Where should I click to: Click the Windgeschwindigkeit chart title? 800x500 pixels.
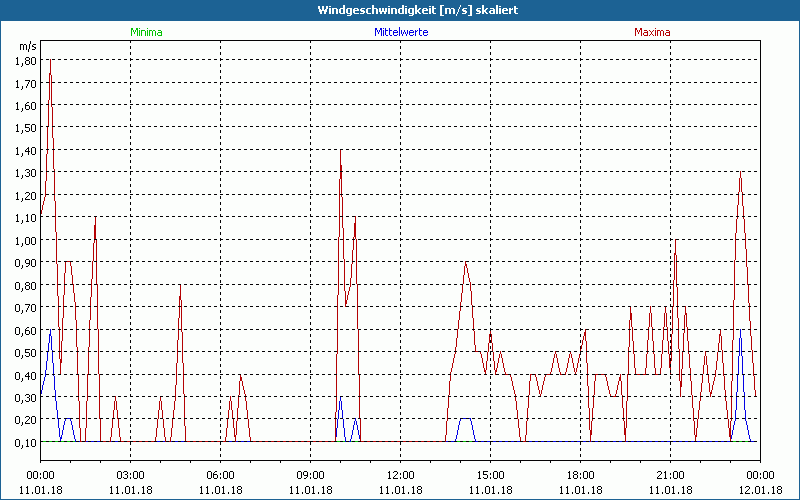coord(400,9)
